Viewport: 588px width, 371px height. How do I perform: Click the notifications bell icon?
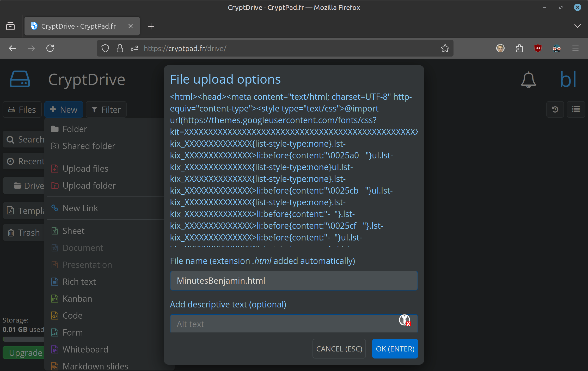click(528, 80)
